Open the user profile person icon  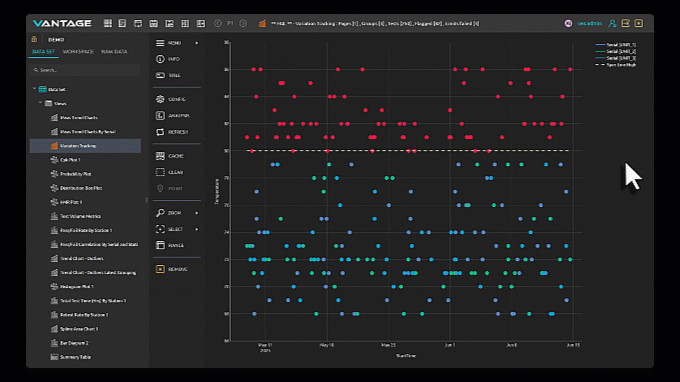[612, 23]
